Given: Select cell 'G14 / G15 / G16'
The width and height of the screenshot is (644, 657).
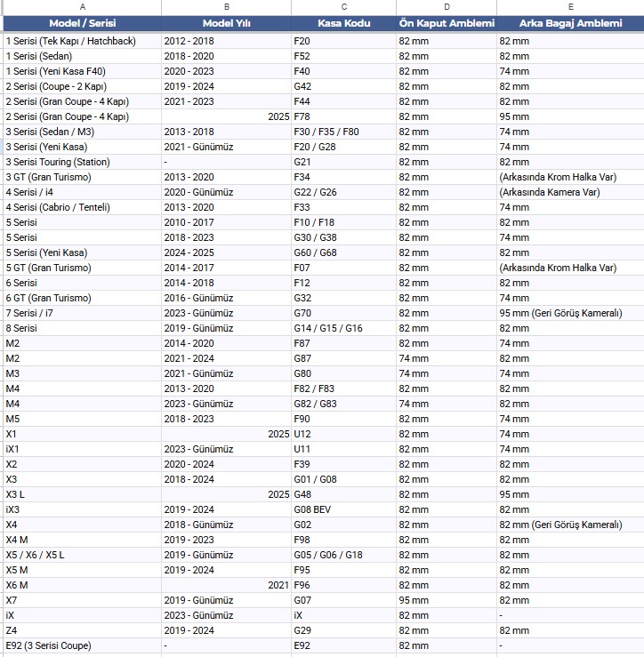Looking at the screenshot, I should pyautogui.click(x=344, y=328).
